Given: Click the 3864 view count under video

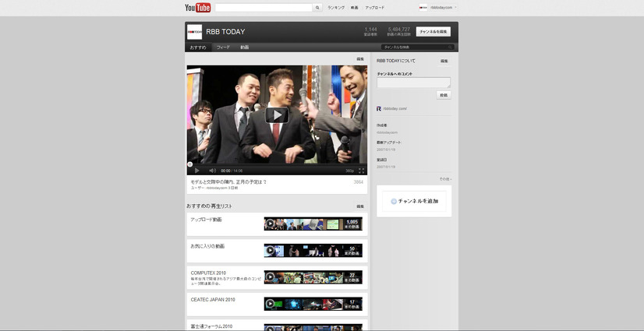Looking at the screenshot, I should tap(358, 182).
